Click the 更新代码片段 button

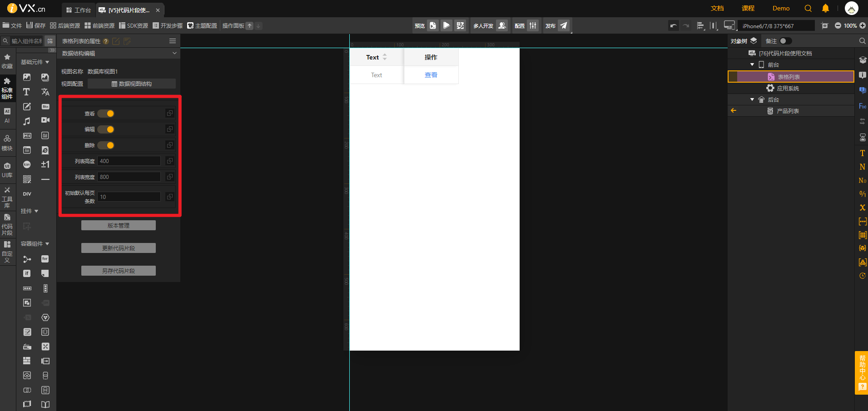pos(119,248)
